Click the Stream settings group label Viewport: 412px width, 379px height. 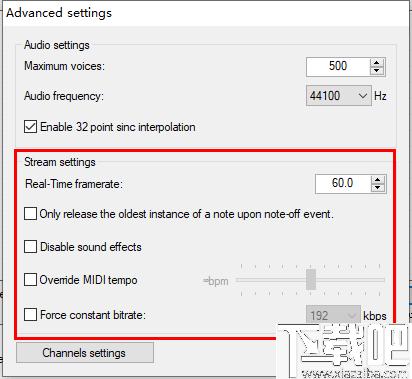point(60,162)
